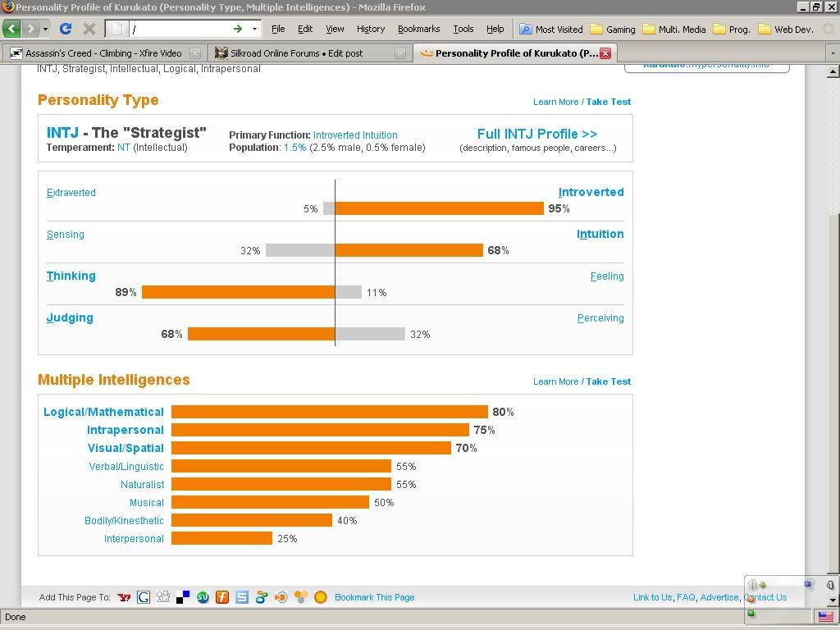Click the Bookmark This Page link
Image resolution: width=840 pixels, height=630 pixels.
pyautogui.click(x=374, y=597)
